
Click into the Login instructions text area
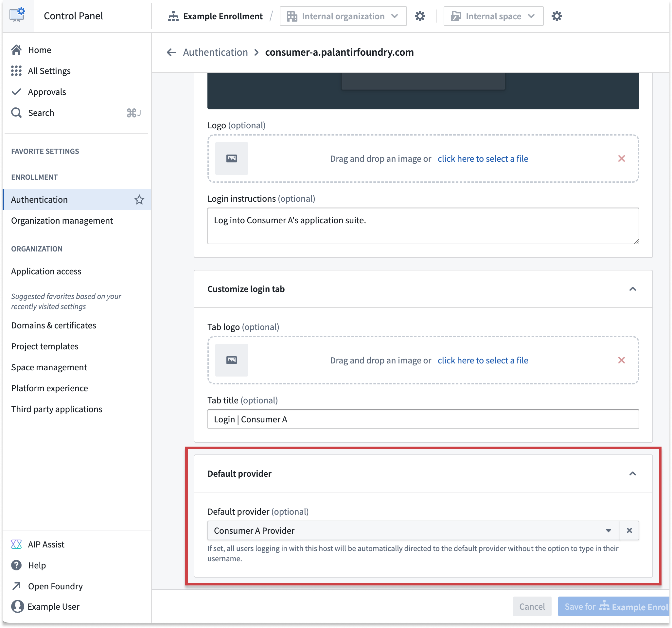pos(423,226)
